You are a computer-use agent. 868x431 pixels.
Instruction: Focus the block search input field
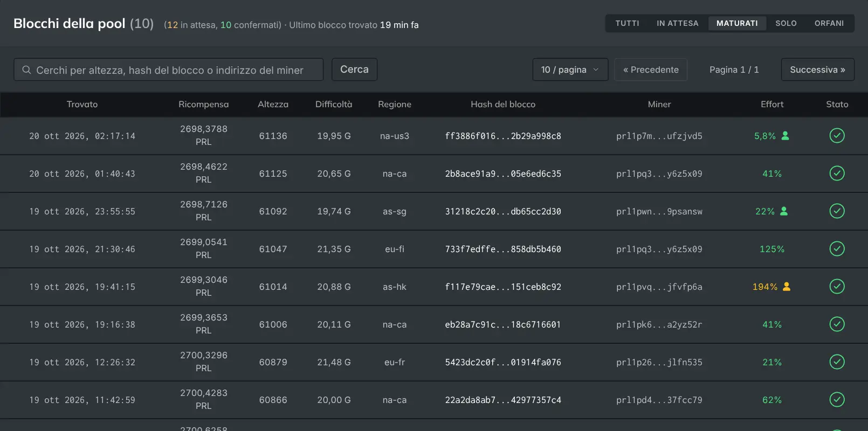[169, 69]
